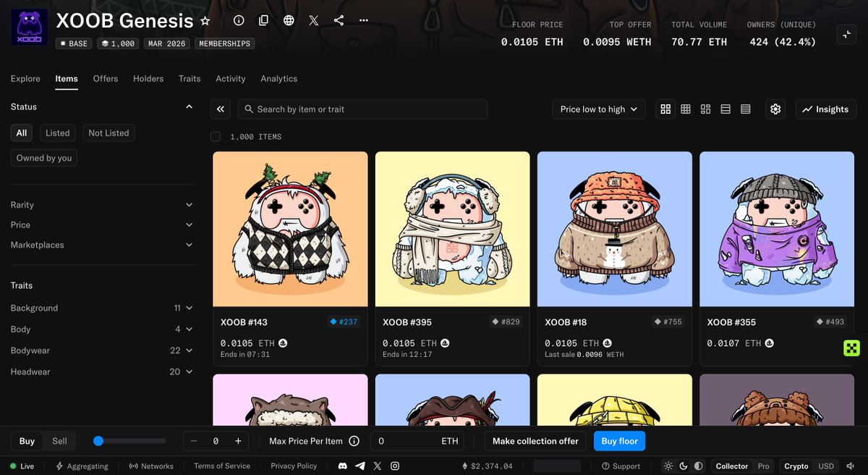
Task: Share the XOOB Genesis collection
Action: click(339, 20)
